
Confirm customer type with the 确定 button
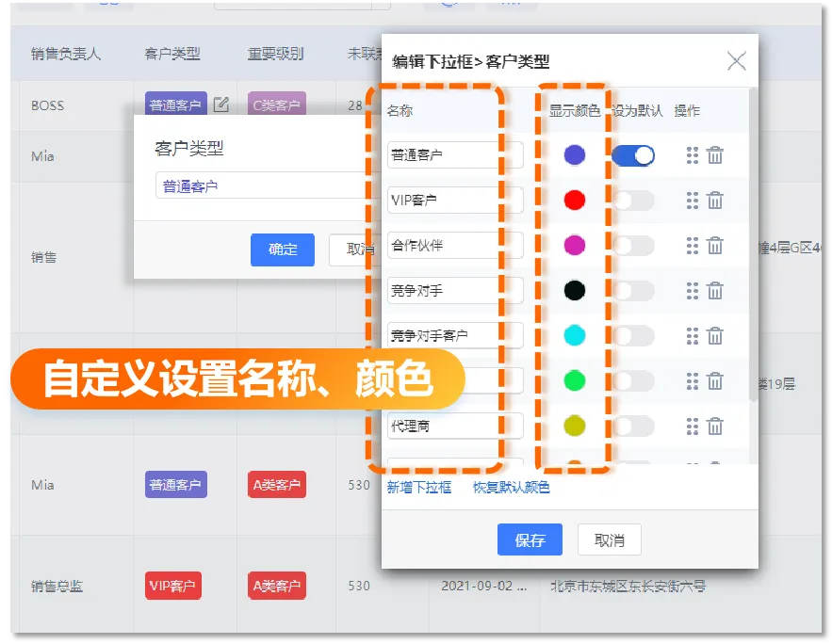coord(282,250)
